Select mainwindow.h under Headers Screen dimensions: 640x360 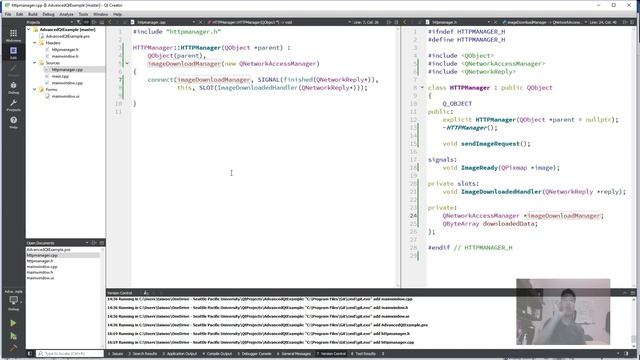[x=65, y=56]
